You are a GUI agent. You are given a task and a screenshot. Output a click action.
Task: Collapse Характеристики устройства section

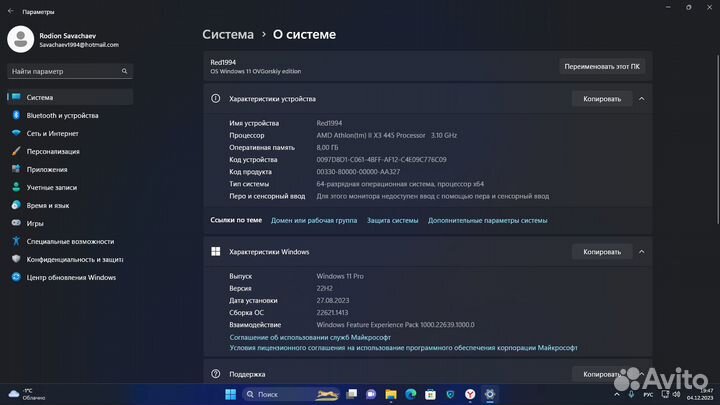[641, 99]
